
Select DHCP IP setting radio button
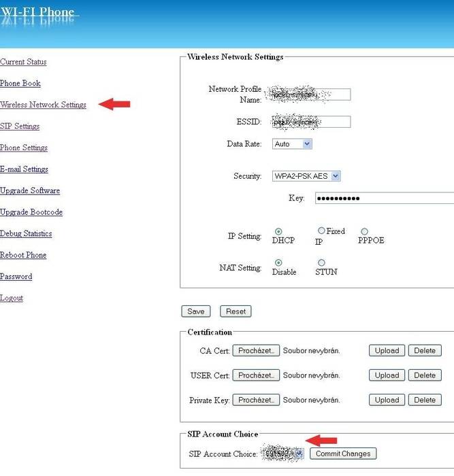tap(278, 232)
